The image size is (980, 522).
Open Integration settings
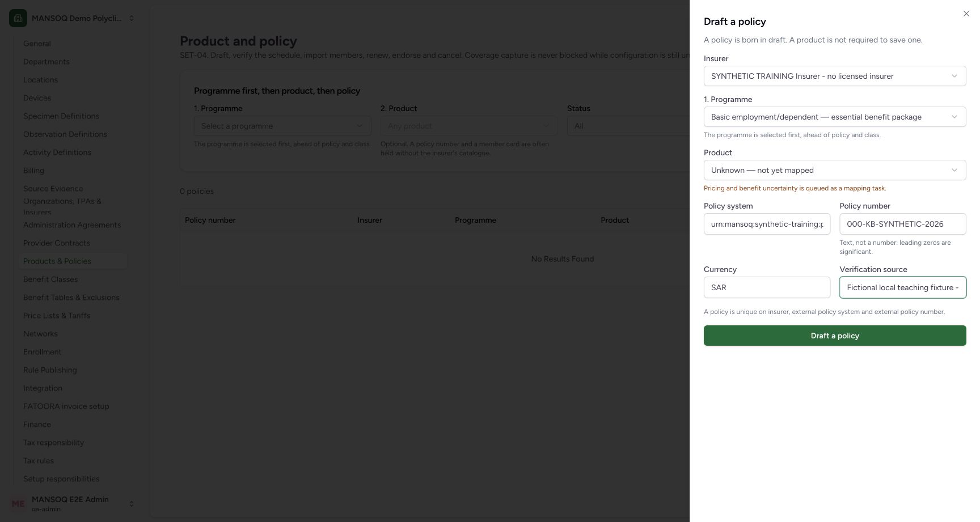coord(43,388)
